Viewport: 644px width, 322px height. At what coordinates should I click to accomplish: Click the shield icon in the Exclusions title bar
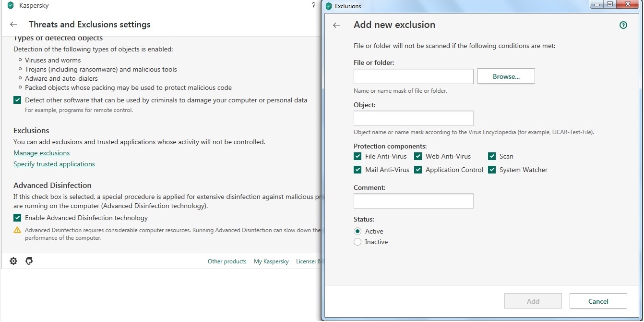point(329,6)
